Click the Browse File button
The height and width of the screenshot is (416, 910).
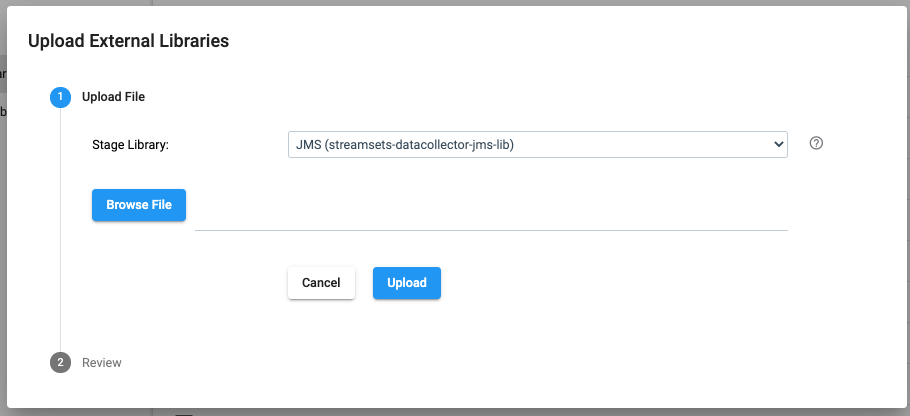139,205
